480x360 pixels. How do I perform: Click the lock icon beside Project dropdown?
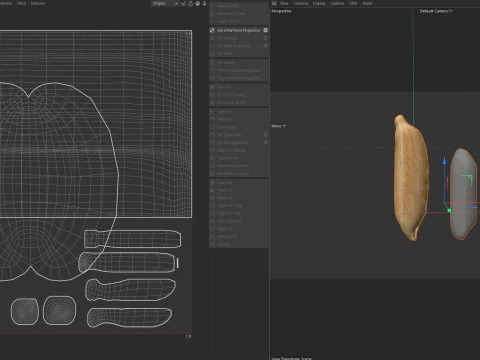(190, 4)
